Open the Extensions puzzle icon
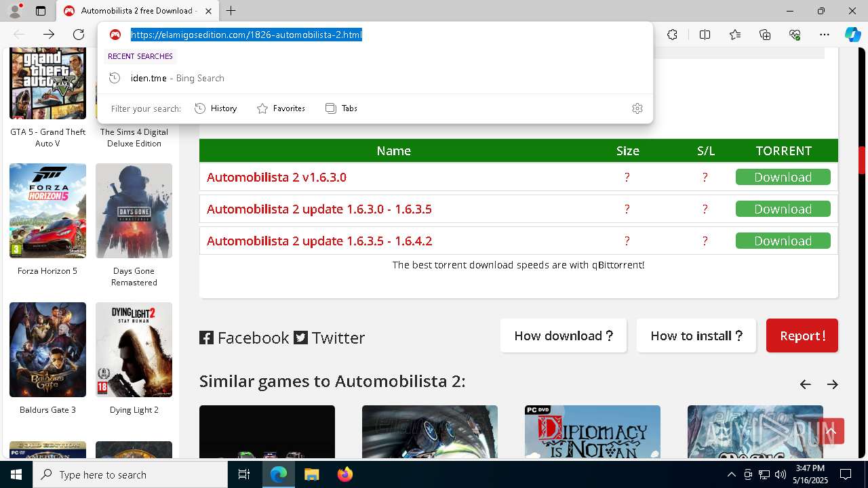 tap(672, 35)
